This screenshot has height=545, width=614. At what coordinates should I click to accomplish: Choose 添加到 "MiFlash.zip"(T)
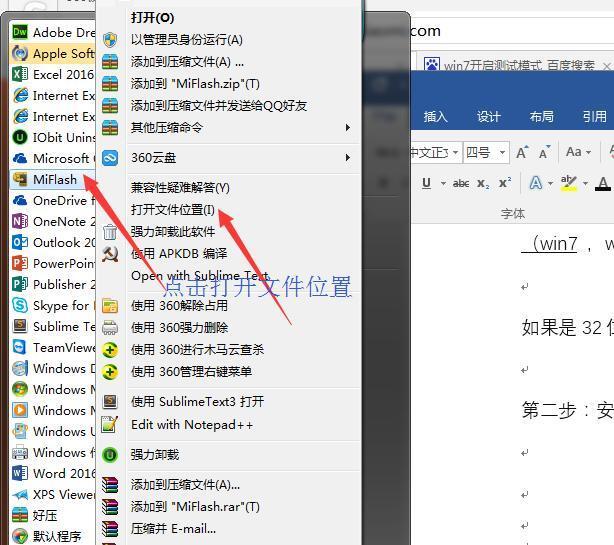pos(195,83)
